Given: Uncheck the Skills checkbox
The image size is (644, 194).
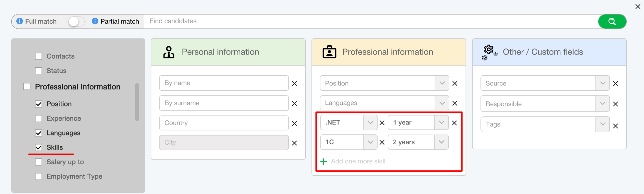Looking at the screenshot, I should (x=39, y=147).
